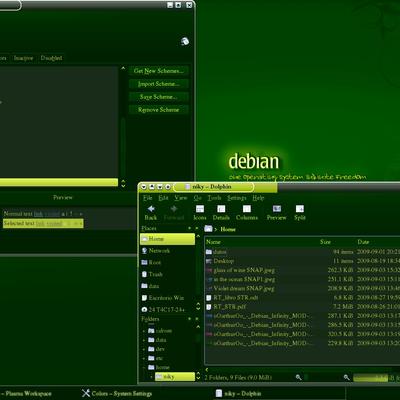
Task: Open the Help menu in Dolphin
Action: 258,198
